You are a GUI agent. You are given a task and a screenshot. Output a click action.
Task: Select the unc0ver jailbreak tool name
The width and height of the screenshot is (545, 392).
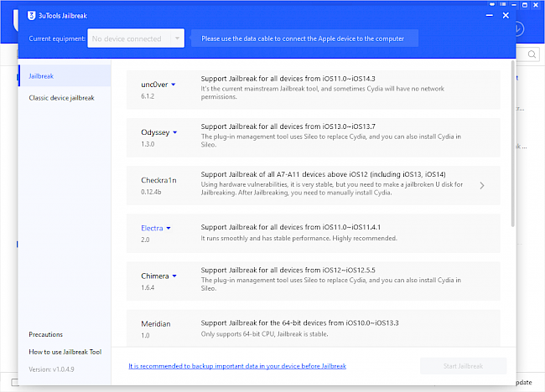click(154, 85)
